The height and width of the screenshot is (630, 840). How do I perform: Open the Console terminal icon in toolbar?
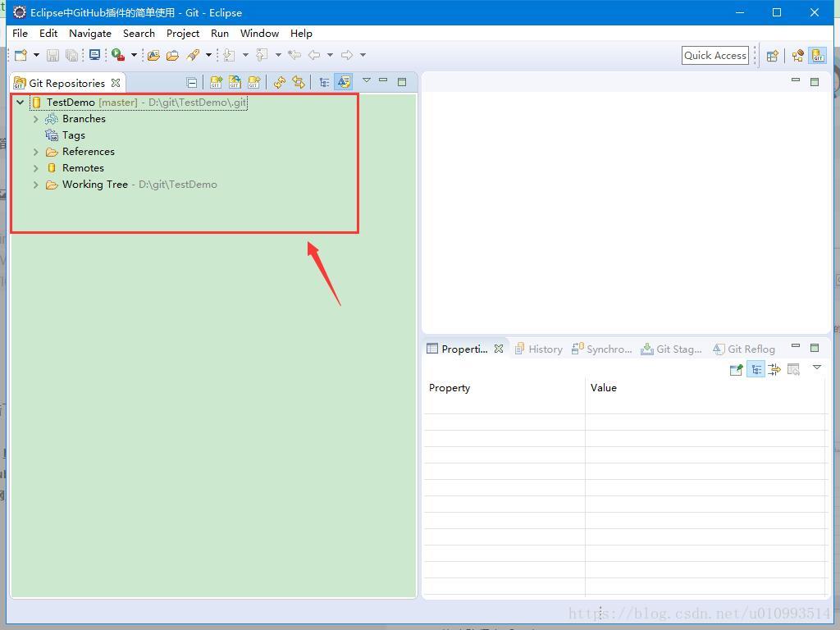95,55
